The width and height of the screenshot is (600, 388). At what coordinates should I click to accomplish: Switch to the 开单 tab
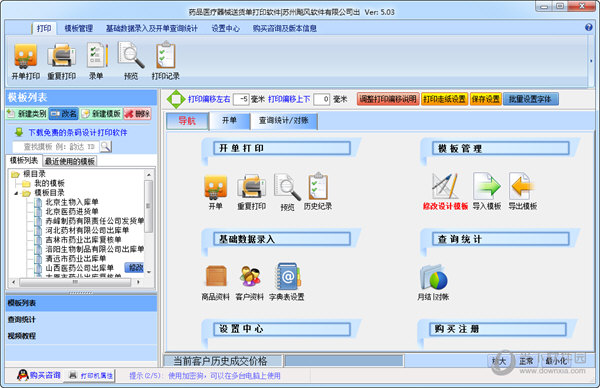click(x=229, y=121)
